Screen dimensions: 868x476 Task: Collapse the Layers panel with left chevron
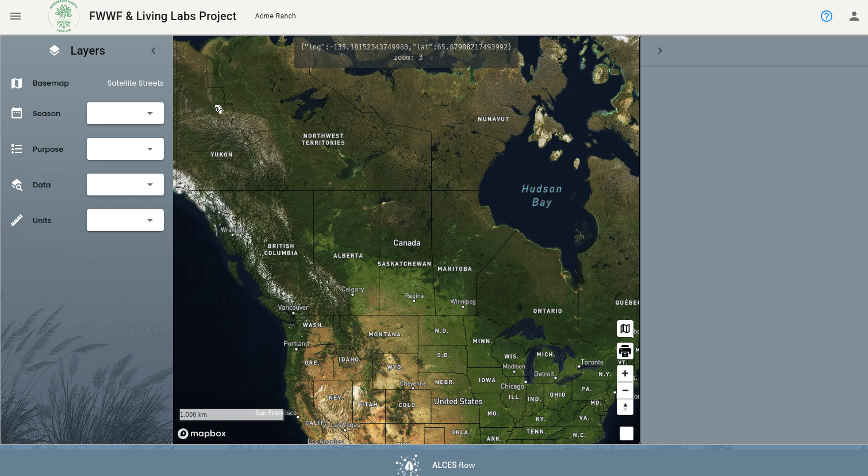[x=153, y=51]
